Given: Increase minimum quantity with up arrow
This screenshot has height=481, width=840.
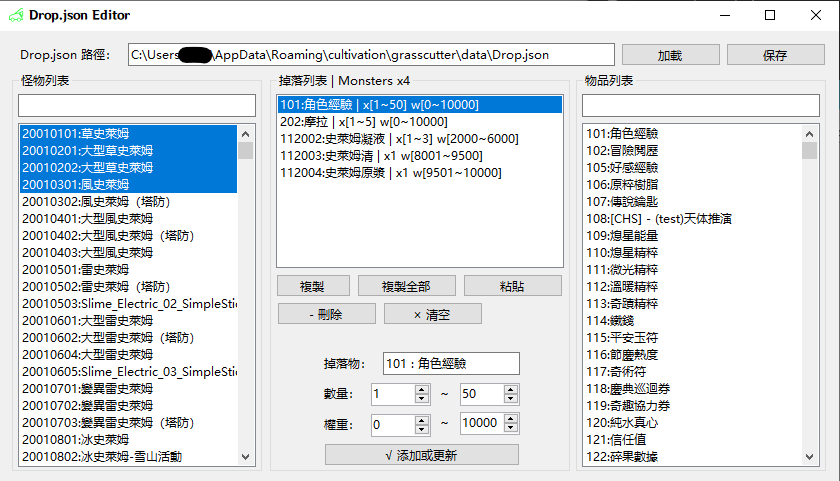Looking at the screenshot, I should (421, 389).
